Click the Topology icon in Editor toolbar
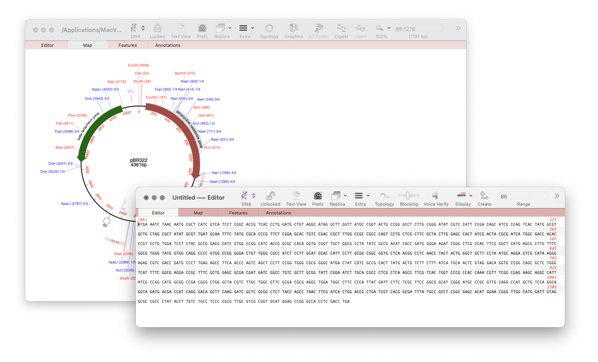This screenshot has width=598, height=362. pos(384,196)
